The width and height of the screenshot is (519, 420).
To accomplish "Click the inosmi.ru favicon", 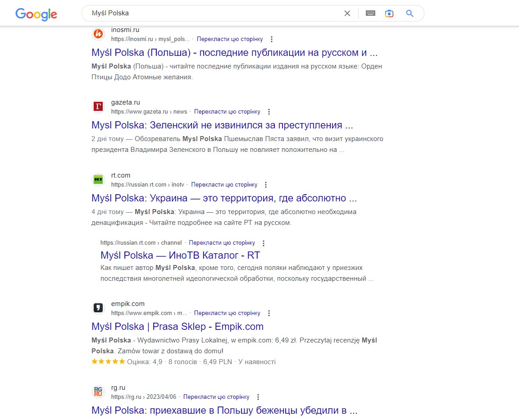I will 98,34.
